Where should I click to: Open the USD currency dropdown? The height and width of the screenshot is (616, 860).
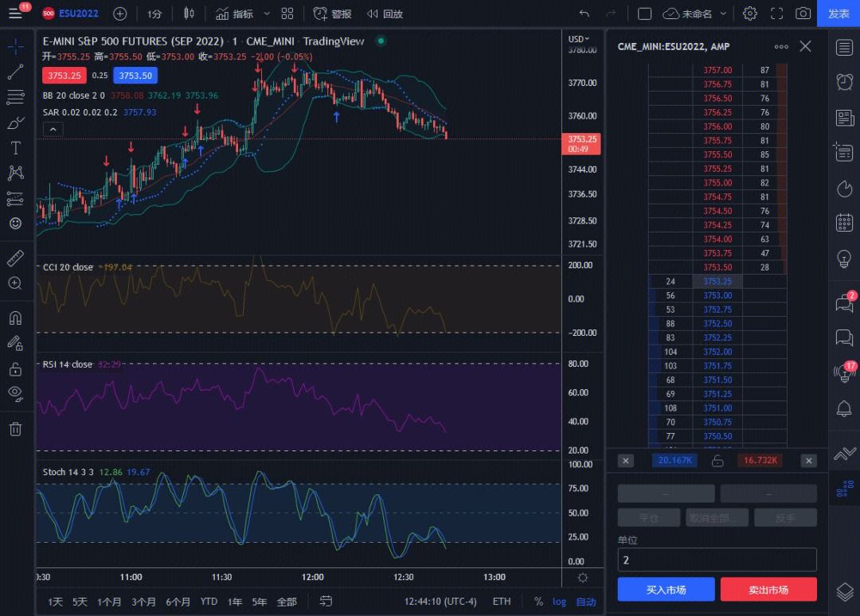[x=579, y=39]
